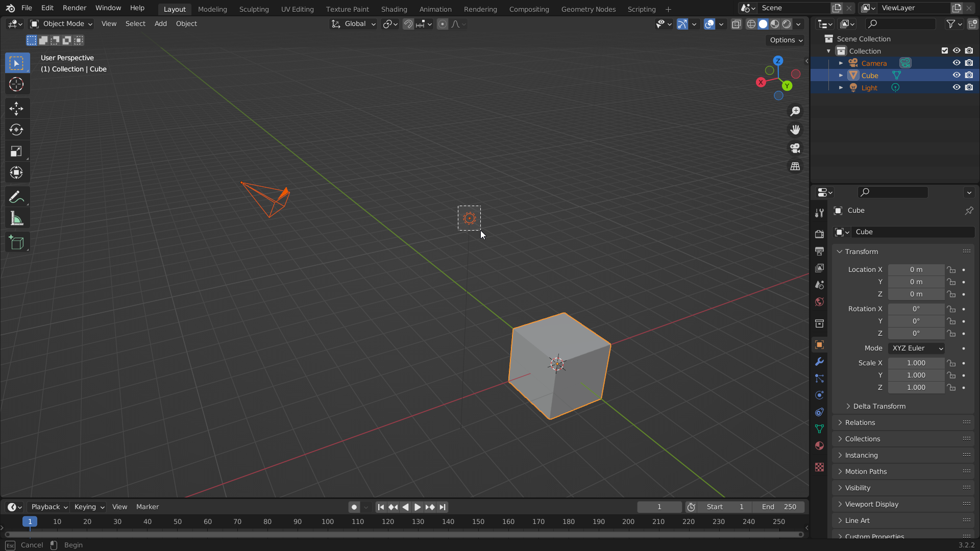The image size is (980, 551).
Task: Activate the Annotate pencil tool
Action: 16,197
